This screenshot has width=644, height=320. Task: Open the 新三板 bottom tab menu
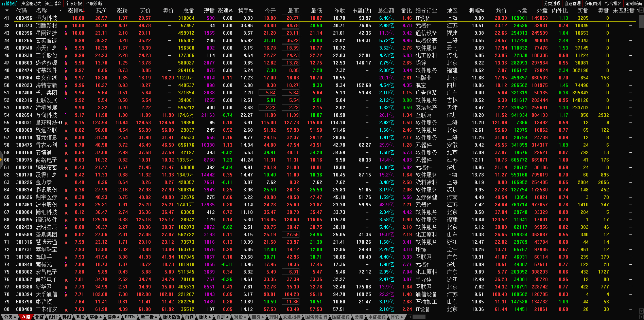149,317
